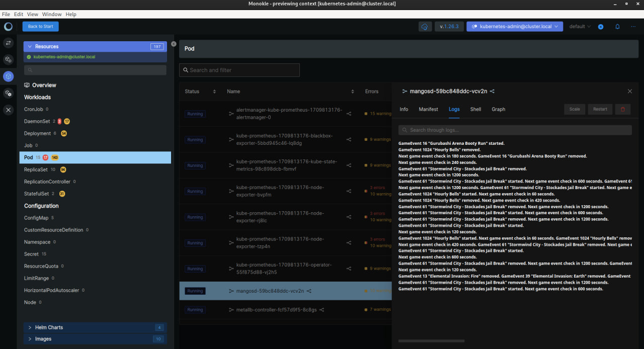Open the Edit menu

[x=19, y=14]
